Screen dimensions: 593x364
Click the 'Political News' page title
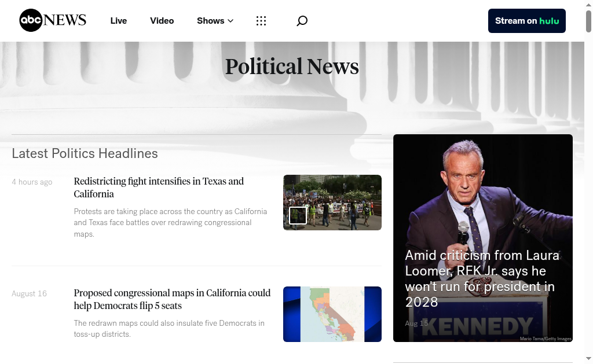pos(292,67)
